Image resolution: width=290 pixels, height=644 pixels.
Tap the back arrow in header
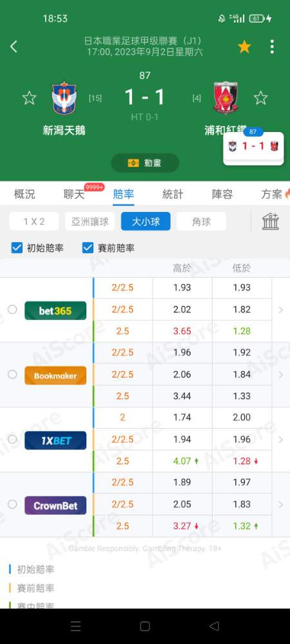coord(14,46)
